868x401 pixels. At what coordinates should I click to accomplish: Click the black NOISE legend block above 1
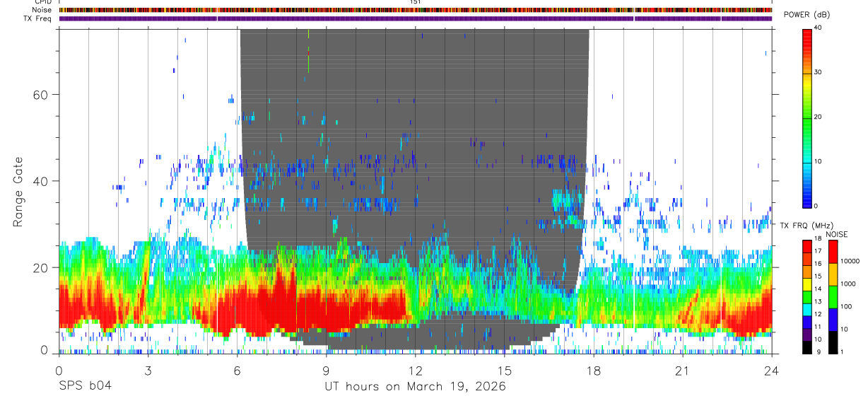point(833,342)
